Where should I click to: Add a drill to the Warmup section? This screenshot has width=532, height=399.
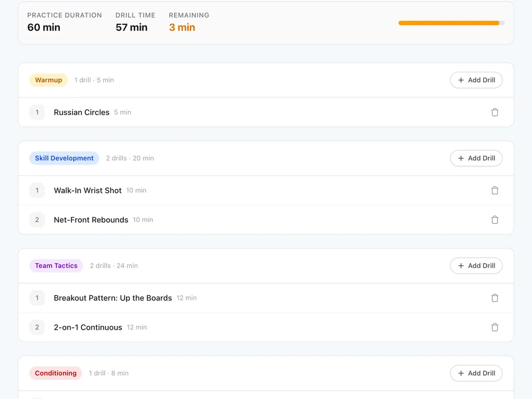[476, 80]
